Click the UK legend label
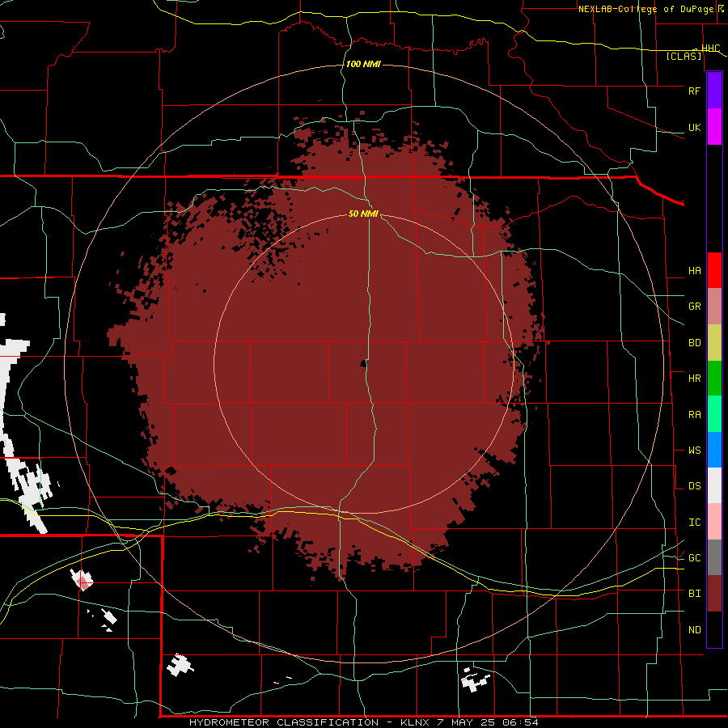728x728 pixels. coord(694,127)
